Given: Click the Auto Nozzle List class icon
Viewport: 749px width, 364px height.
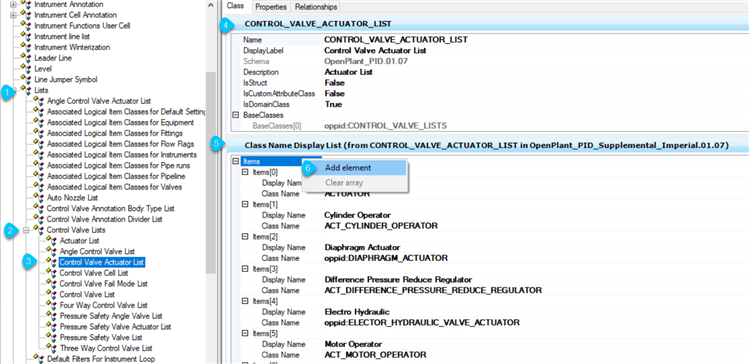Looking at the screenshot, I should point(39,198).
